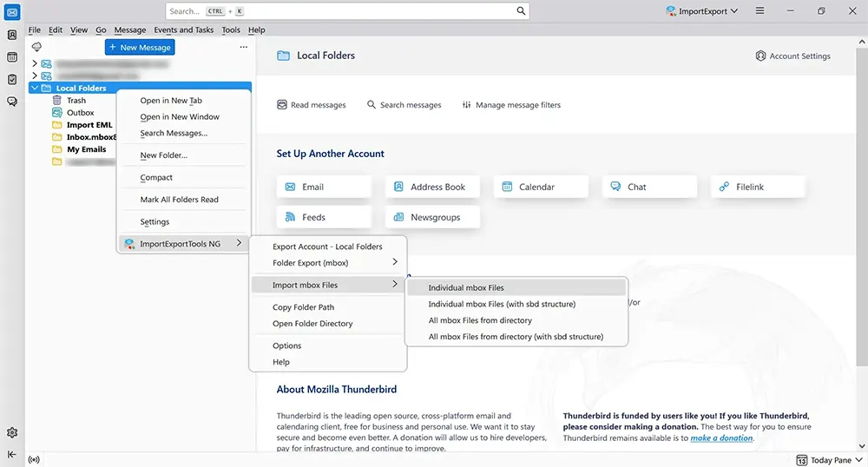Open ImportExportTools NG submenu
This screenshot has width=868, height=467.
184,243
